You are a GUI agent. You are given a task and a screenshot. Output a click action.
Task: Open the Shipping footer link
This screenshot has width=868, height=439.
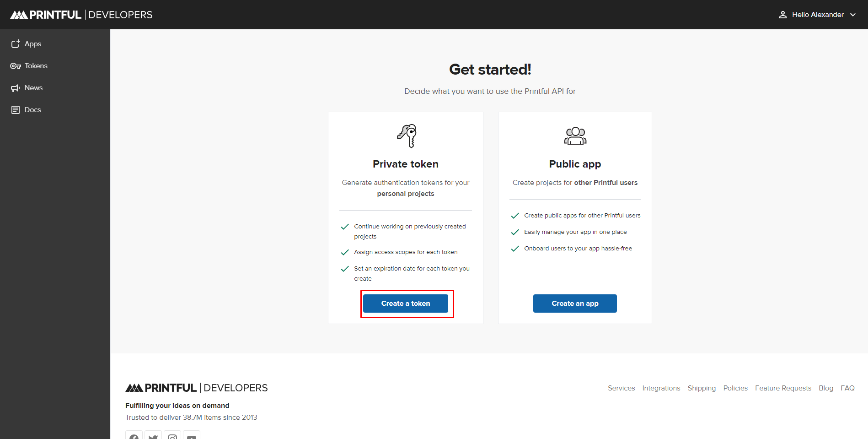(702, 388)
